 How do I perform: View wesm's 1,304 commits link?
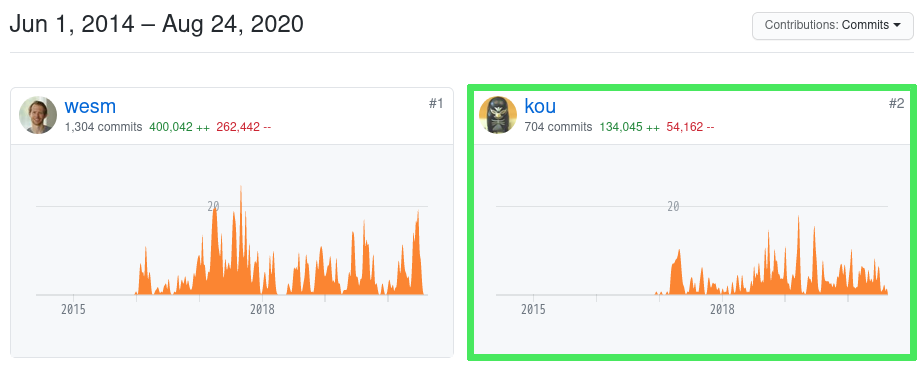(x=103, y=127)
